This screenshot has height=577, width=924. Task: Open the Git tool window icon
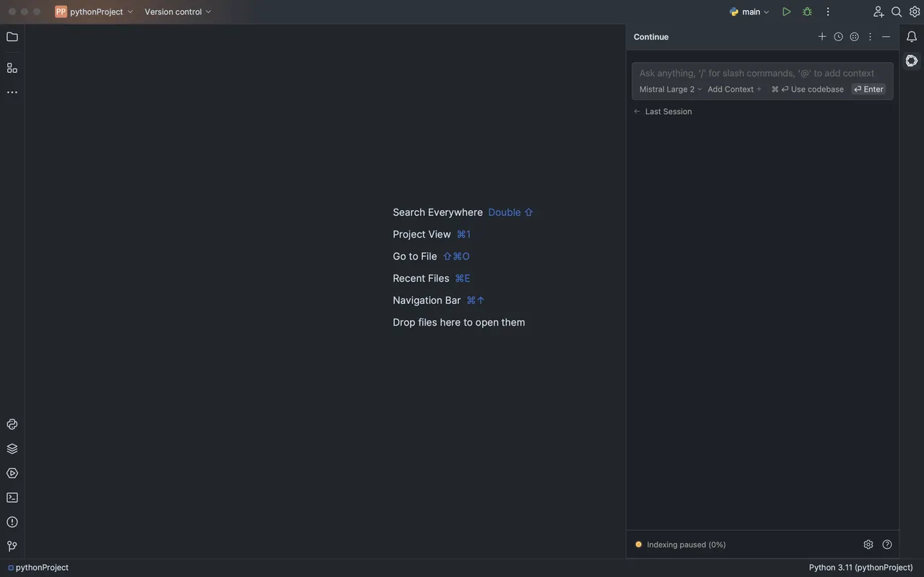pyautogui.click(x=12, y=546)
